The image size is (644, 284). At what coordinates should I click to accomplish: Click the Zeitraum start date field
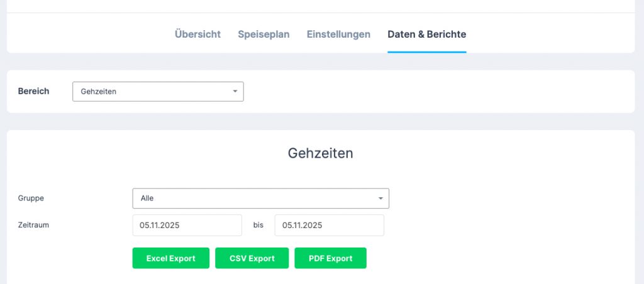187,225
